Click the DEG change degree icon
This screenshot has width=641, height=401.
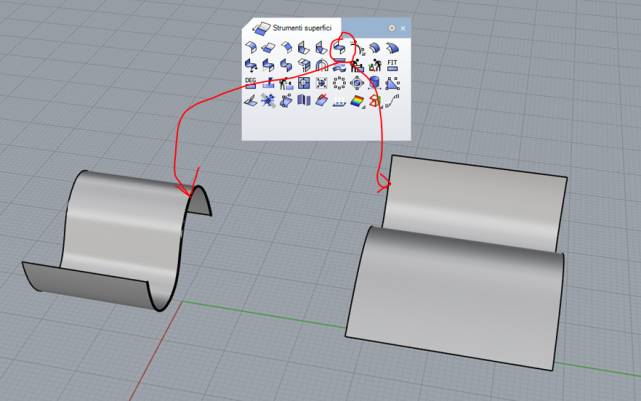tap(251, 83)
